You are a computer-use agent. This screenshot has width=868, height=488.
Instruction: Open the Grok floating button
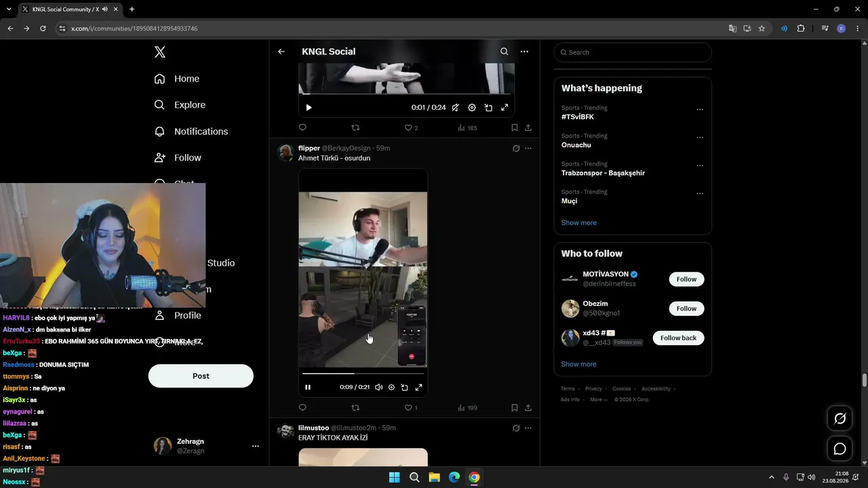click(840, 418)
